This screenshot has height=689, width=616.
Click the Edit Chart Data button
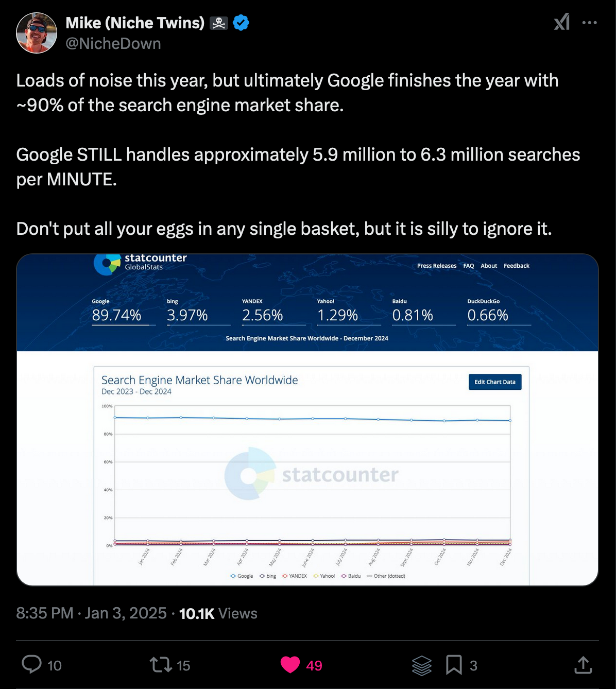tap(494, 382)
